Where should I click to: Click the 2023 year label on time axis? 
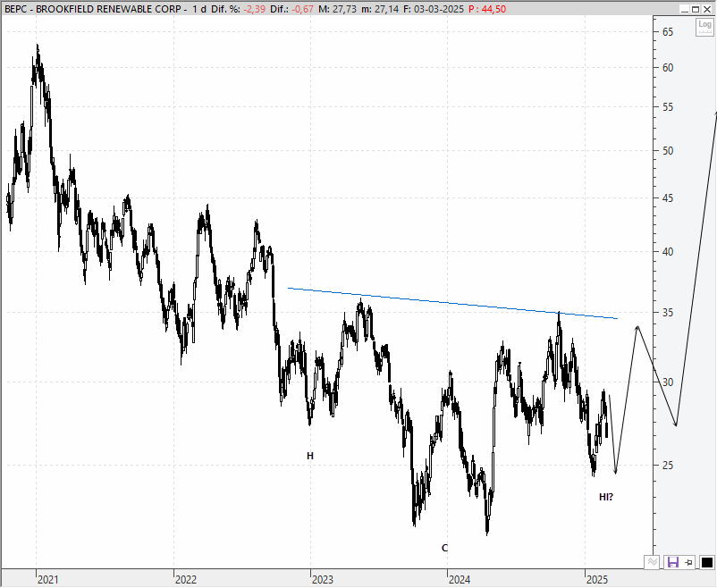pos(323,580)
